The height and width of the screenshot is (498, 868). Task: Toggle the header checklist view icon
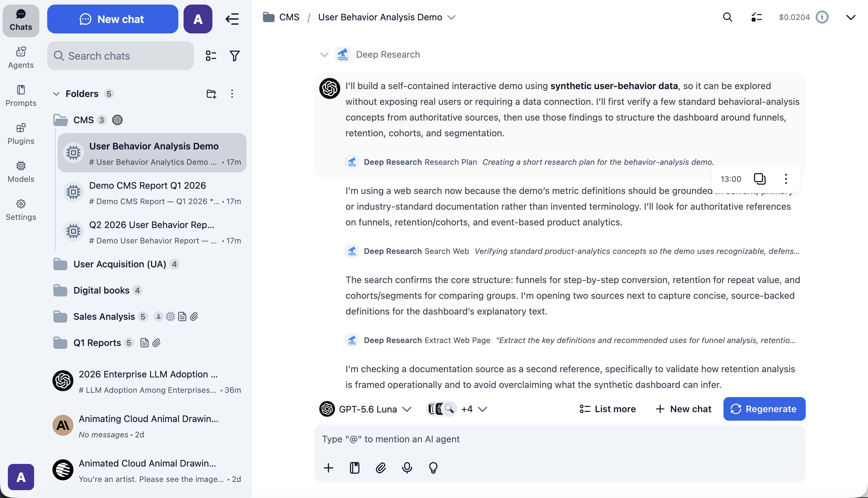[x=757, y=17]
